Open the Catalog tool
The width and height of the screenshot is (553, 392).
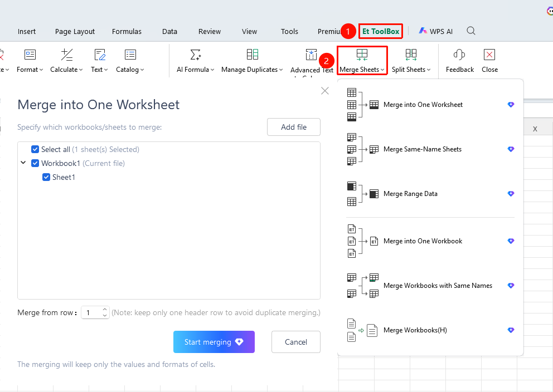pyautogui.click(x=130, y=61)
